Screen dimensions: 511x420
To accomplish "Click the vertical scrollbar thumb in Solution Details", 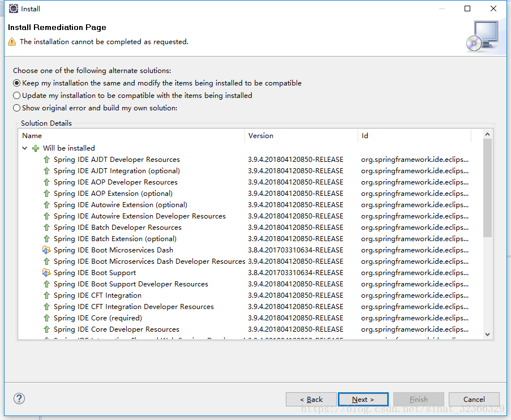I will pos(488,188).
